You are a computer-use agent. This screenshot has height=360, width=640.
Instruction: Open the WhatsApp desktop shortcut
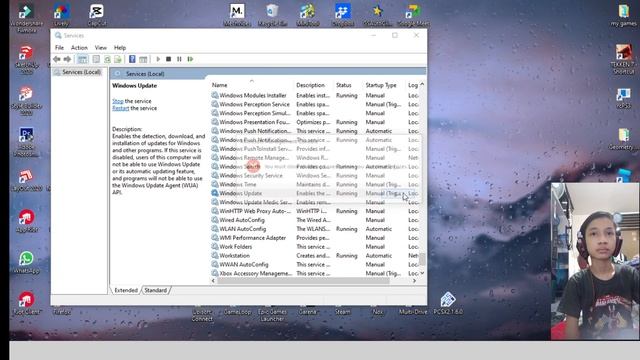(x=27, y=262)
